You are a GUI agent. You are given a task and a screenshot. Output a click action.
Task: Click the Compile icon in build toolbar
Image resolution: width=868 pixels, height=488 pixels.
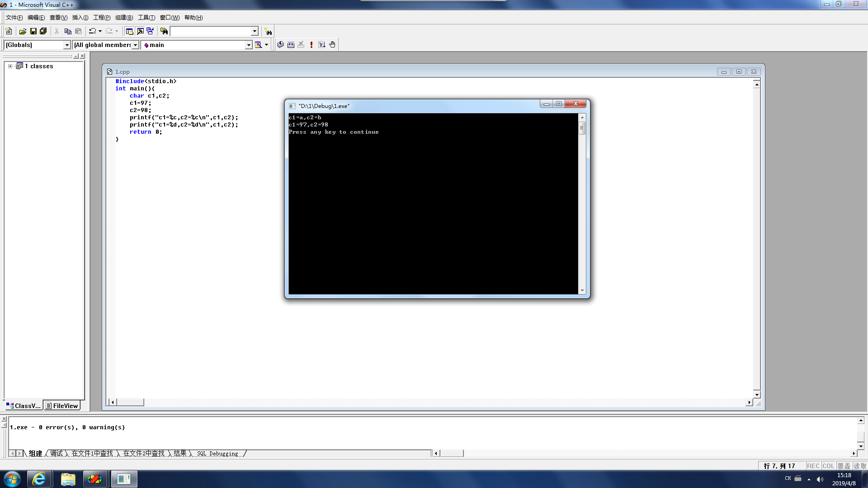click(x=280, y=45)
